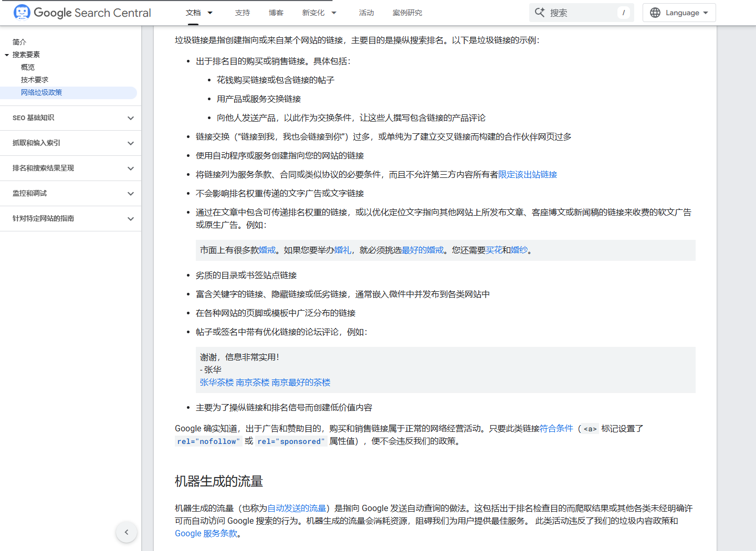Open the 活动 tab
Screen dimensions: 756x551
click(x=366, y=13)
